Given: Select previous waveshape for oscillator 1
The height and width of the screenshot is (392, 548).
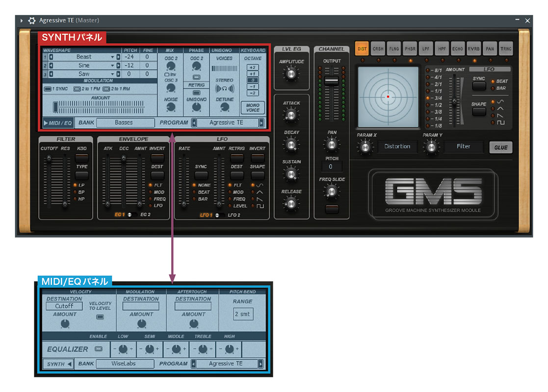Looking at the screenshot, I should click(x=51, y=57).
